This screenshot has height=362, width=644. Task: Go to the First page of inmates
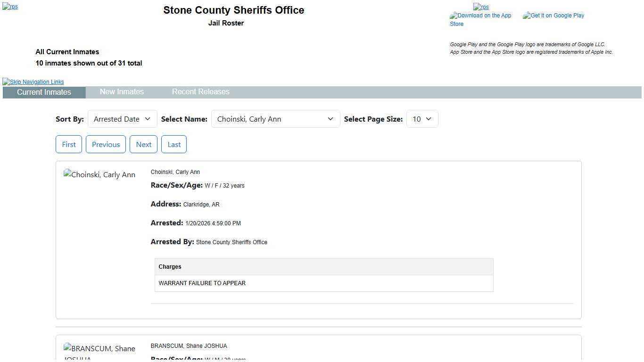tap(69, 145)
